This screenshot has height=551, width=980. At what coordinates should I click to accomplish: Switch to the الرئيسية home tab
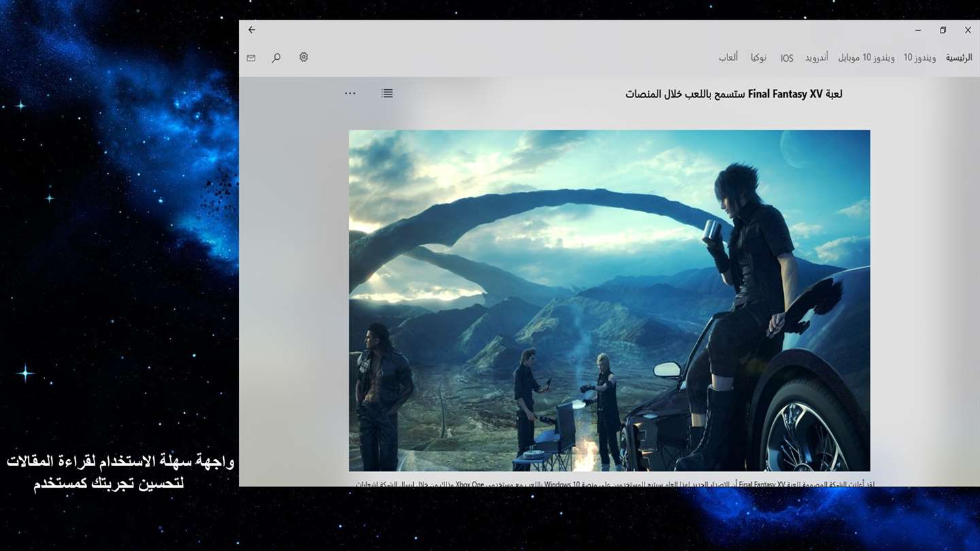click(959, 58)
